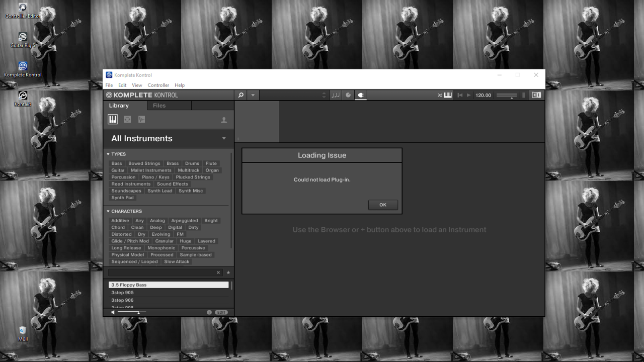Toggle the plug-in view plug icon
The width and height of the screenshot is (644, 362).
[361, 95]
